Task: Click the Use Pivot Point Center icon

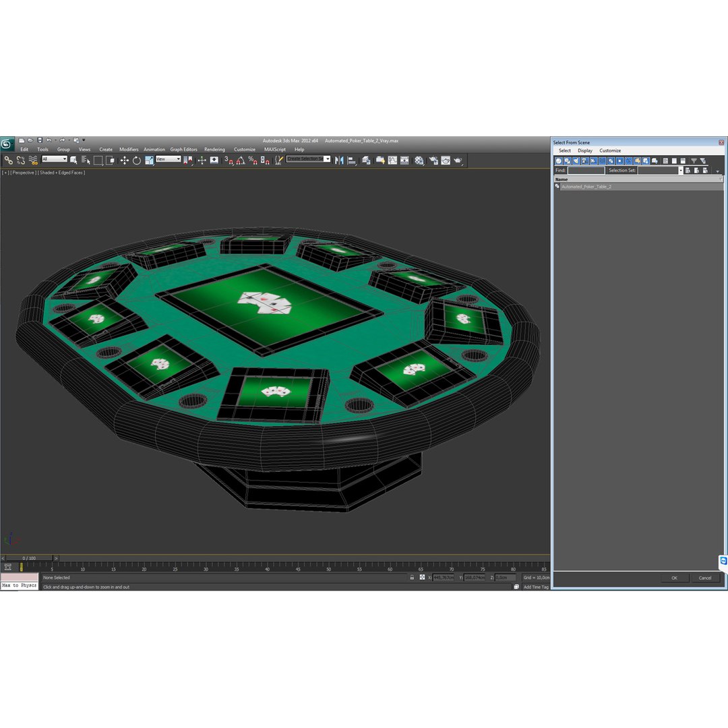Action: pyautogui.click(x=188, y=160)
